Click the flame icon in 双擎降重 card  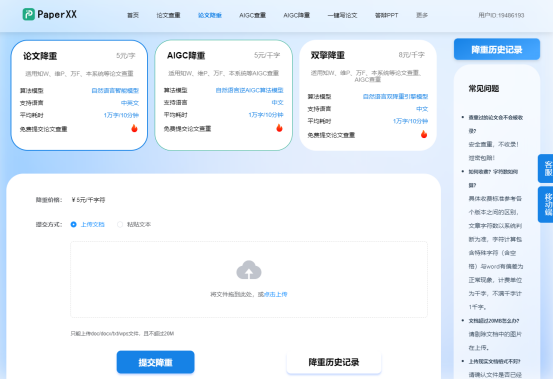[424, 134]
